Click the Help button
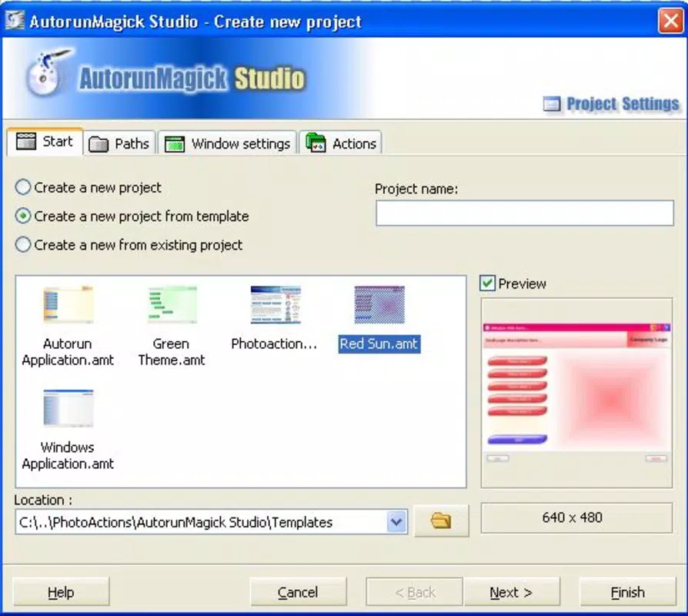The width and height of the screenshot is (688, 616). point(61,592)
